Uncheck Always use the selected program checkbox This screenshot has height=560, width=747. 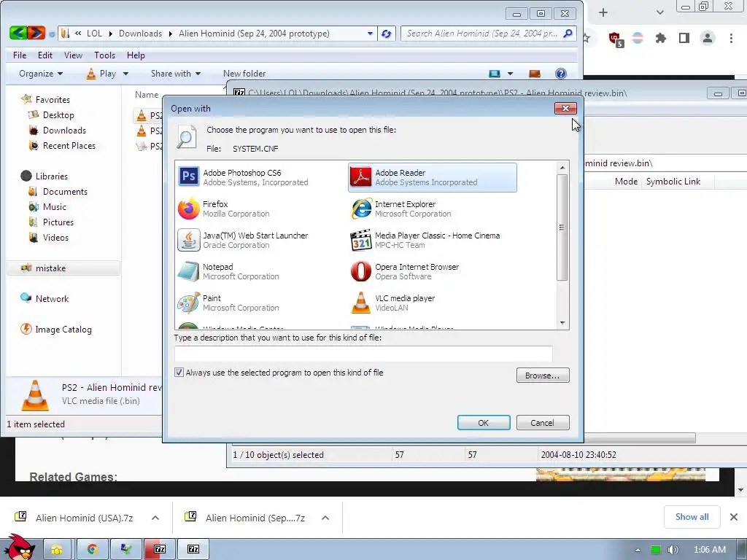point(179,373)
